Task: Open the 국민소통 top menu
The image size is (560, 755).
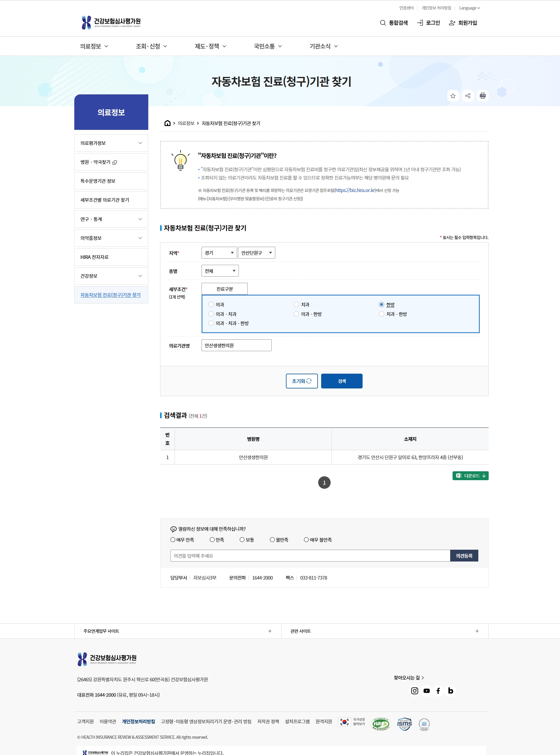Action: 268,46
